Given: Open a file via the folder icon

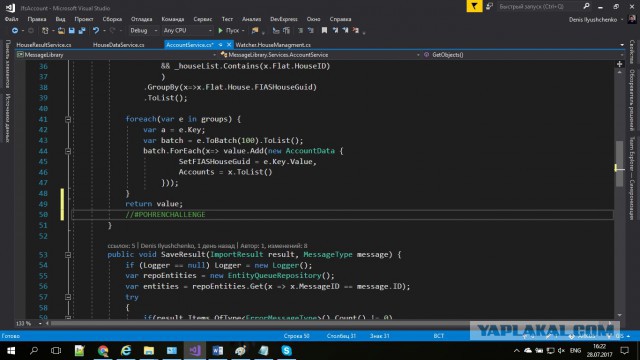Looking at the screenshot, I should 61,31.
